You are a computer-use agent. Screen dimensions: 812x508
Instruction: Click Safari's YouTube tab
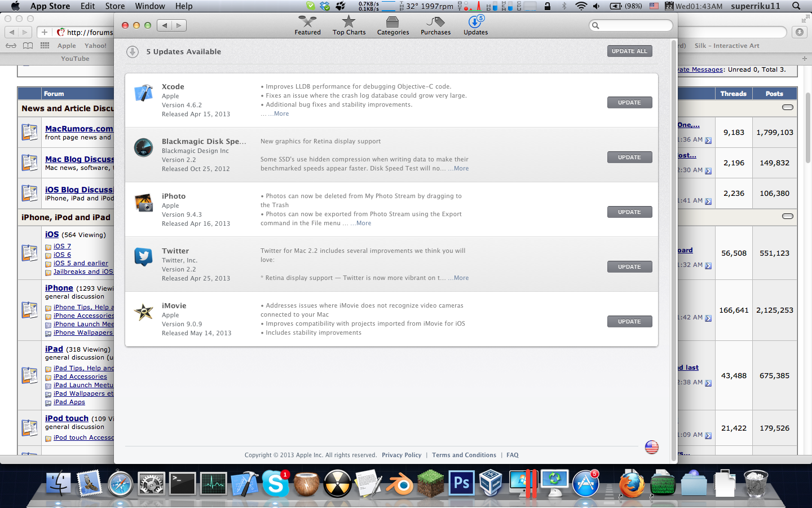(75, 59)
